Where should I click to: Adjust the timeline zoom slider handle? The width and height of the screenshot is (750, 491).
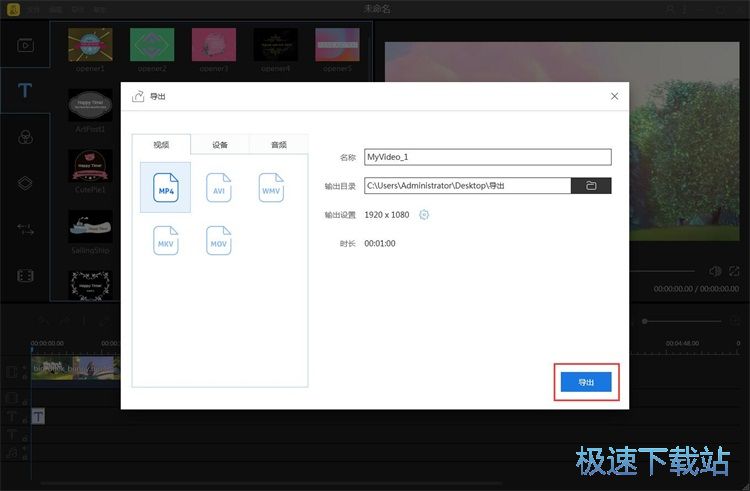tap(644, 321)
